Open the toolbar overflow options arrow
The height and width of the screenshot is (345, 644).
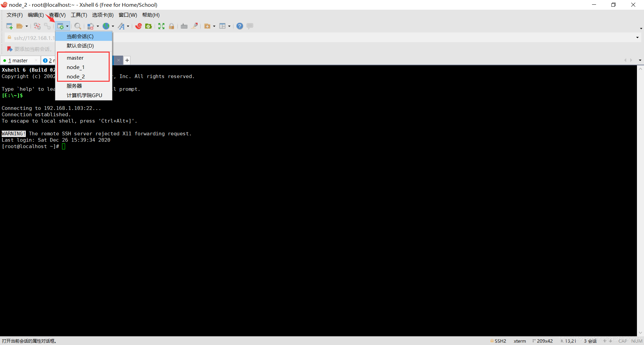(641, 28)
